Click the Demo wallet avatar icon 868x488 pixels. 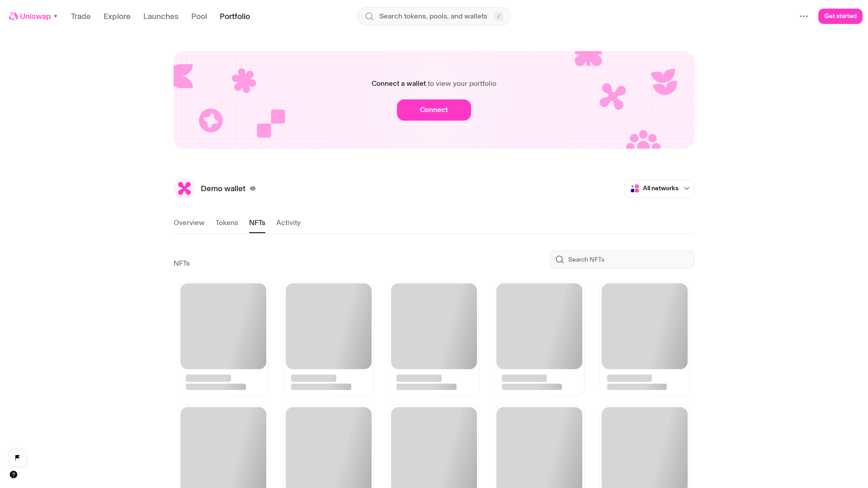(x=184, y=188)
